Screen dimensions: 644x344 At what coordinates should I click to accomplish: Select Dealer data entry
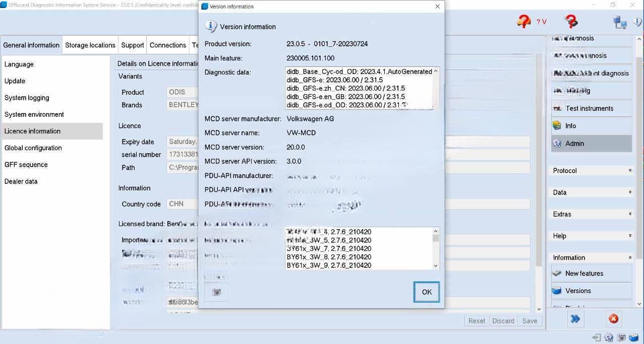coord(52,181)
